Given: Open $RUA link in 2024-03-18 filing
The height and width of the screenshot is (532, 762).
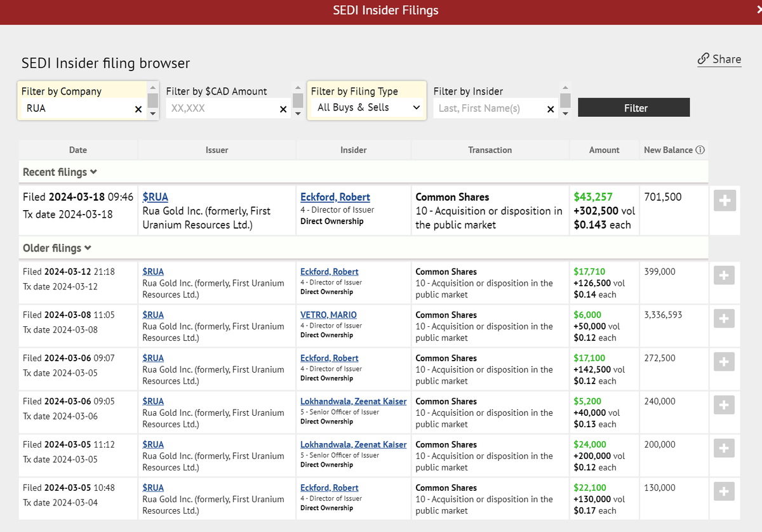Looking at the screenshot, I should (x=156, y=197).
